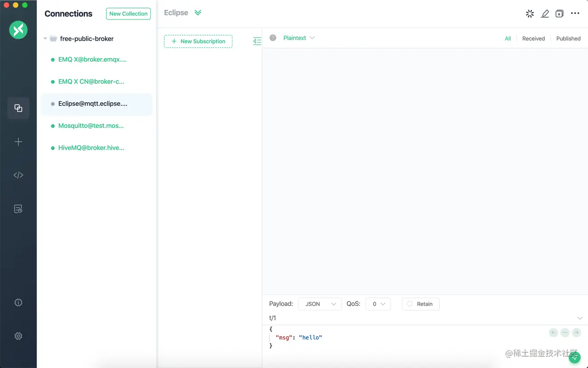Select the Mosquitto@test.mos connection
The width and height of the screenshot is (588, 368).
point(96,126)
